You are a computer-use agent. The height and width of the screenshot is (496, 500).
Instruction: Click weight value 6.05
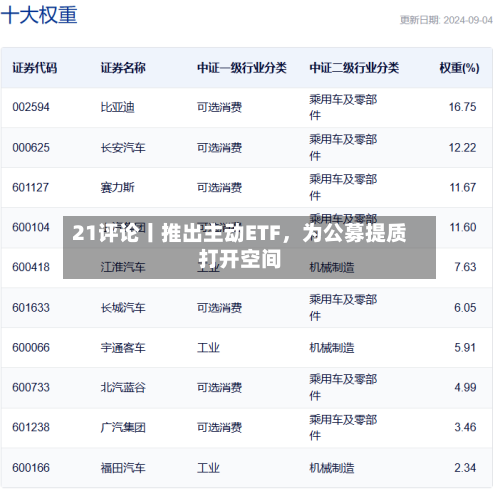pyautogui.click(x=465, y=307)
